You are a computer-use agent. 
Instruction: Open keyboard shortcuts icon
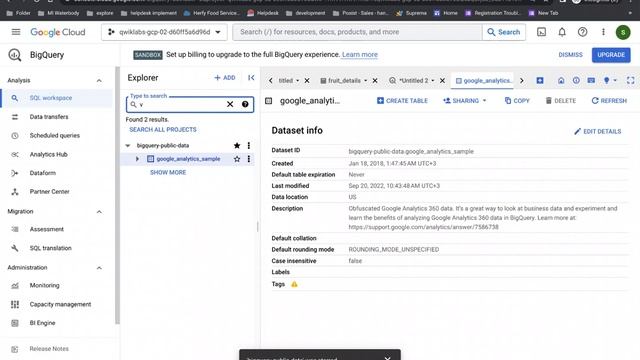591,81
